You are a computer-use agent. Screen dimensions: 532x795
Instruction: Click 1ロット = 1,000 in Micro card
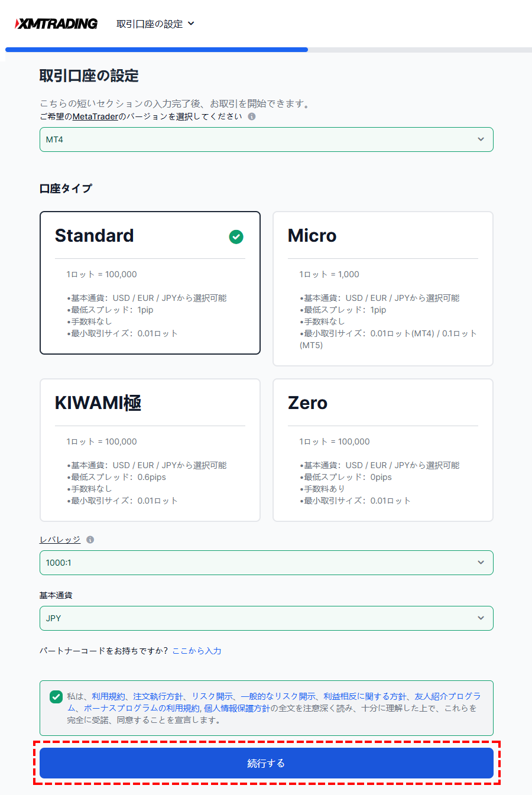(329, 274)
